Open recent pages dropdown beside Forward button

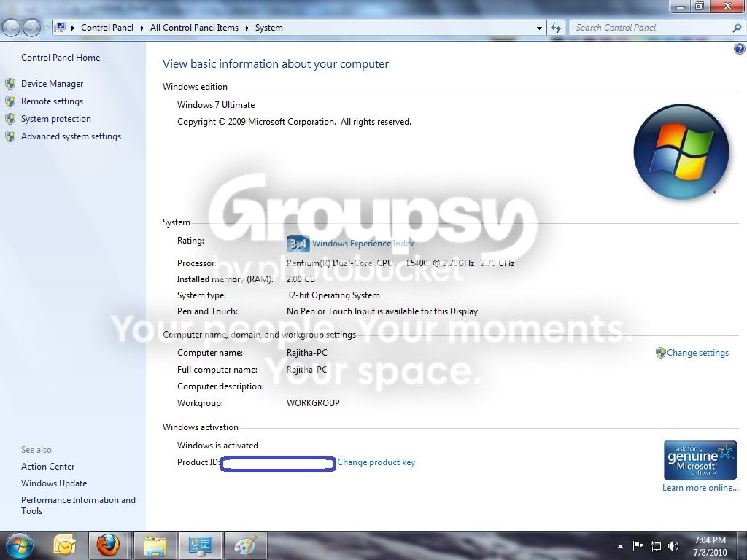click(46, 28)
